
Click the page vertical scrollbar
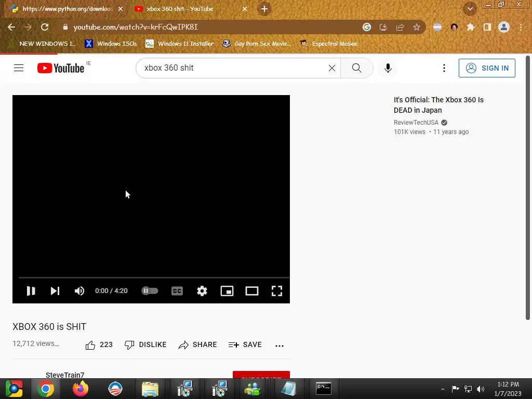click(528, 188)
